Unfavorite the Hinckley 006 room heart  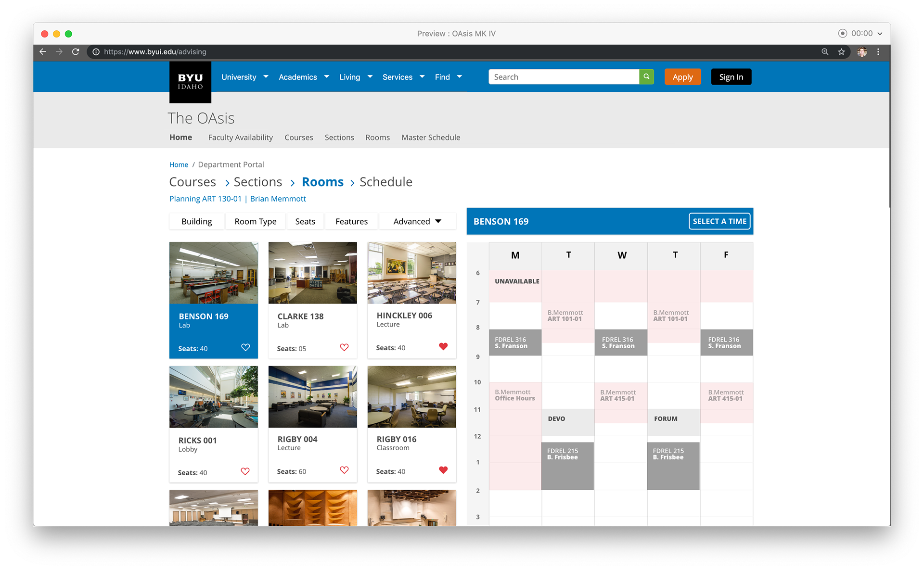click(x=443, y=346)
